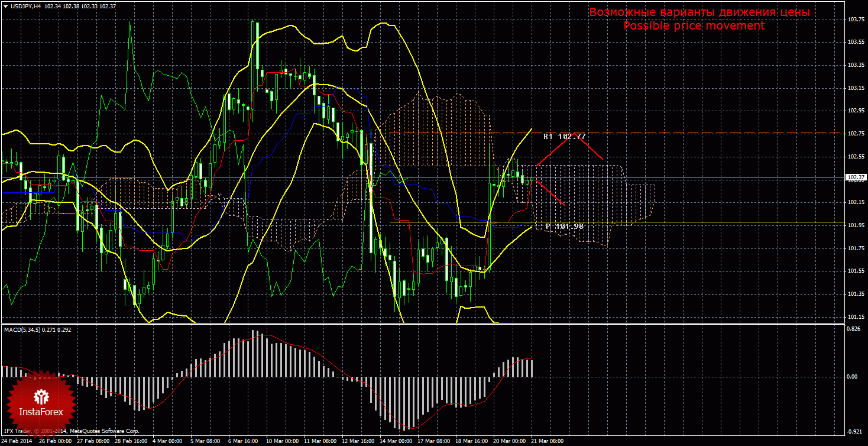Select the MACD(5,34,5) indicator label
This screenshot has width=868, height=446.
21,329
